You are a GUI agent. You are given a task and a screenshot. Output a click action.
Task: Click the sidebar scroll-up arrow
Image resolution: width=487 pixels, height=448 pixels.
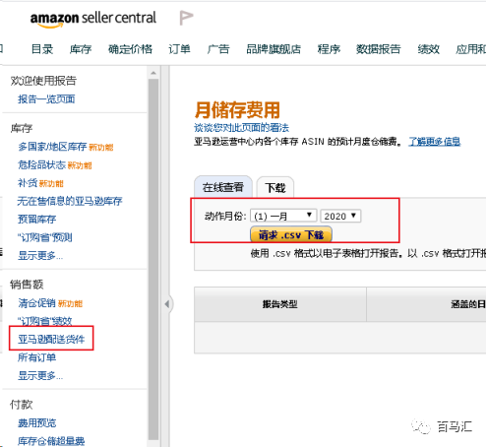153,73
